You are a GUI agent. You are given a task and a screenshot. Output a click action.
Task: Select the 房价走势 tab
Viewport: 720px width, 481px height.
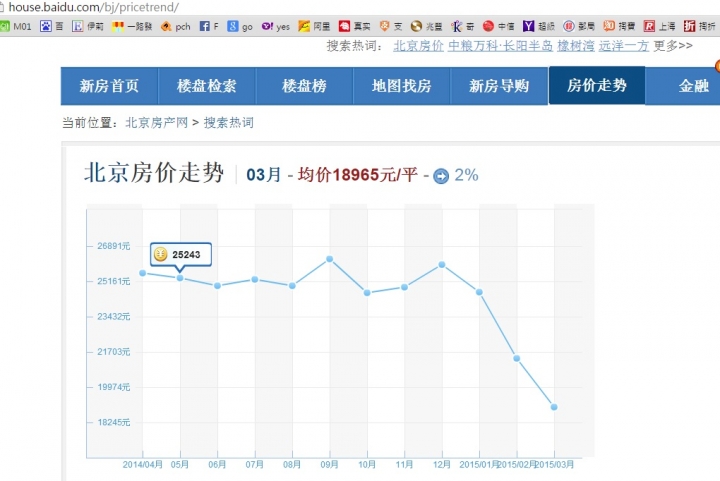596,85
